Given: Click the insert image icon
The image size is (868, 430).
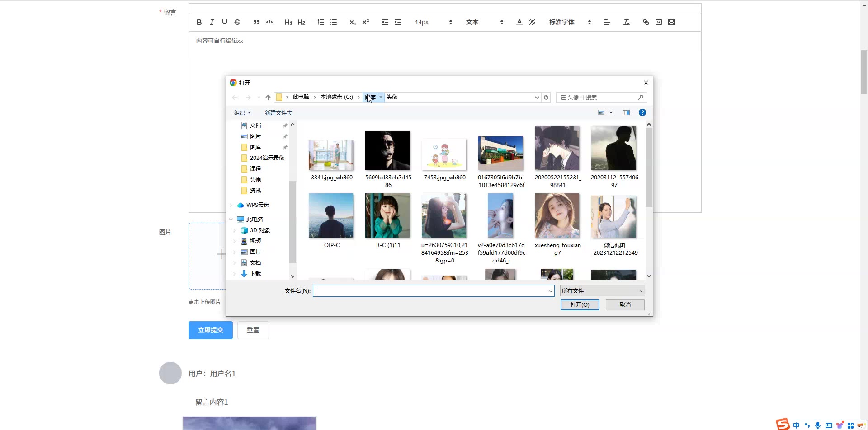Looking at the screenshot, I should tap(659, 22).
